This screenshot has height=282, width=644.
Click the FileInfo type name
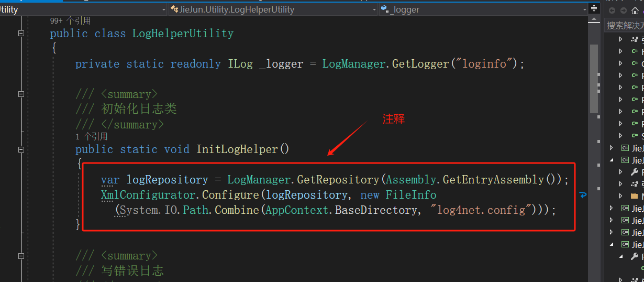(x=411, y=195)
